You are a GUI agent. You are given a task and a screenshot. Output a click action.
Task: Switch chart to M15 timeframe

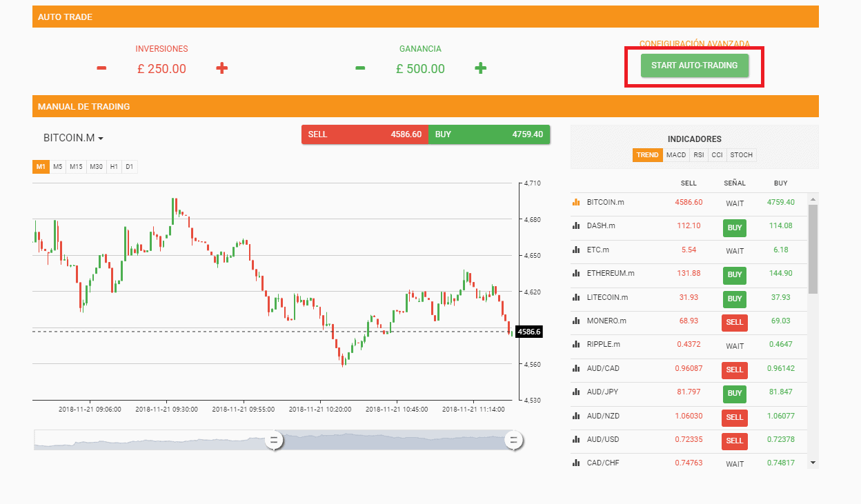click(x=76, y=167)
